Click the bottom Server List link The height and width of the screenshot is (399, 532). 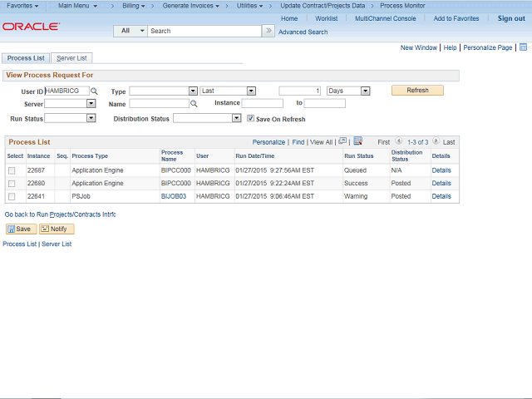coord(57,244)
